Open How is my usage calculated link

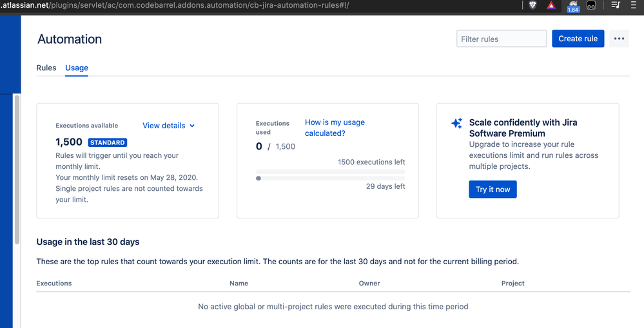coord(335,128)
